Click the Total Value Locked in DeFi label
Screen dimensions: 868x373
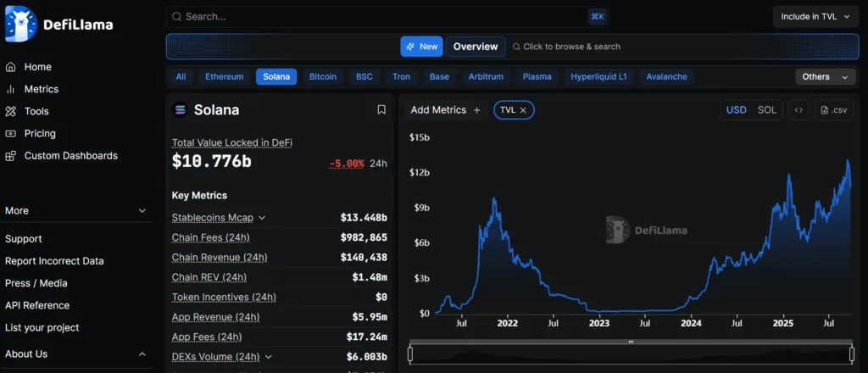tap(232, 142)
